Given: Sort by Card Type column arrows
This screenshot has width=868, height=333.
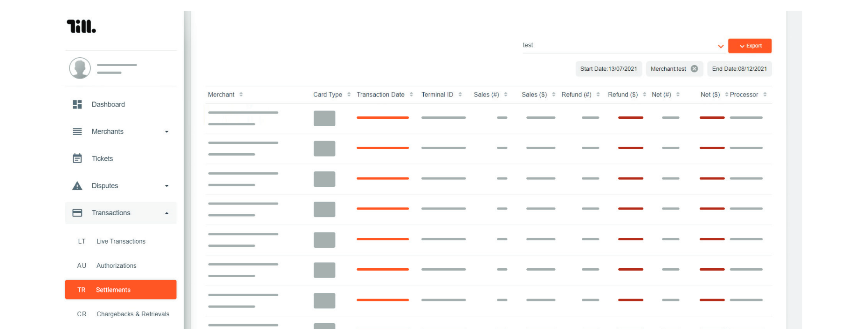Looking at the screenshot, I should (349, 95).
